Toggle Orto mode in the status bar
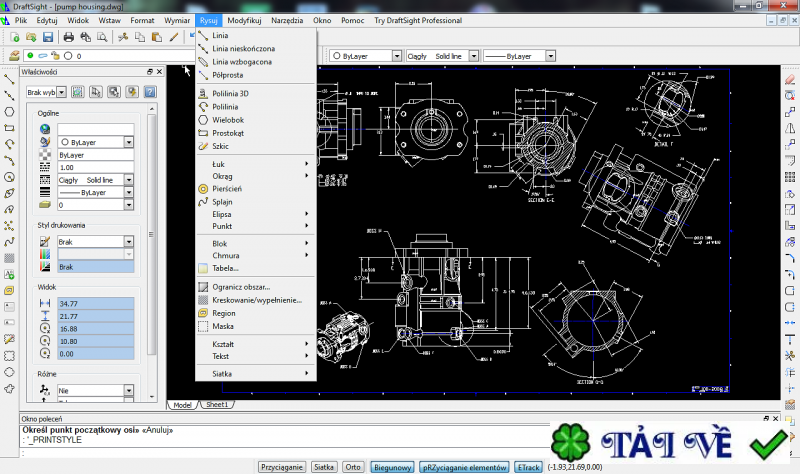This screenshot has height=474, width=800. [x=353, y=467]
